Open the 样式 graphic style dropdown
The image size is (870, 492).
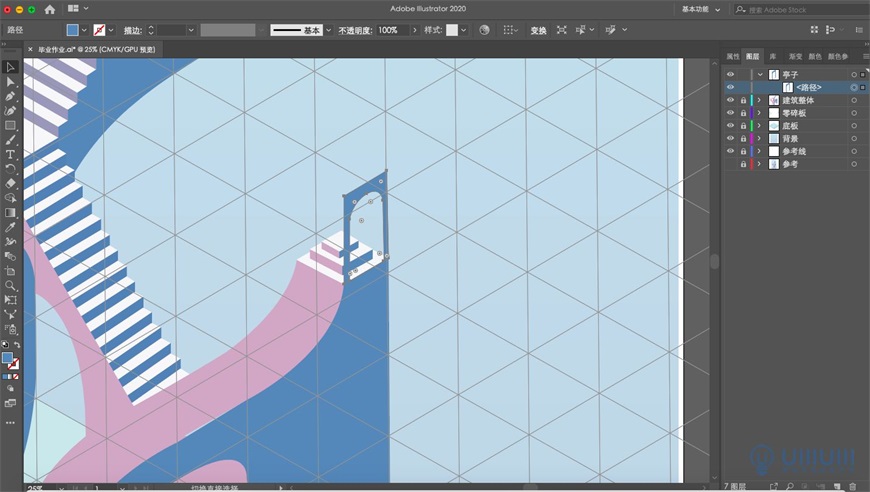point(463,30)
